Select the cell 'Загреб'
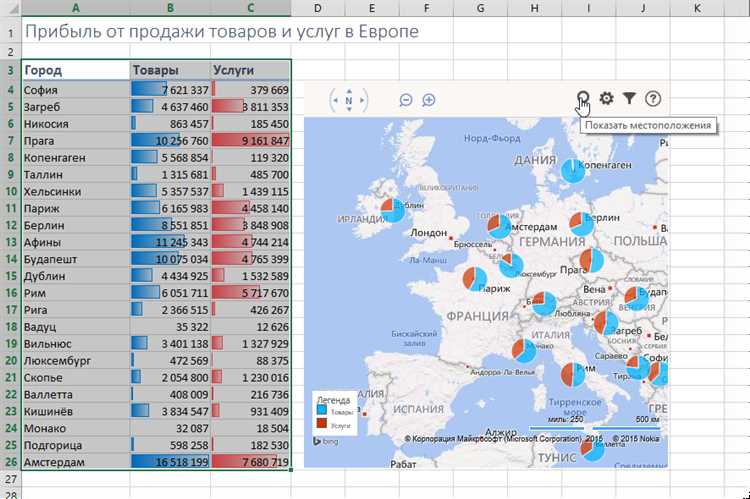This screenshot has width=750, height=499. [x=76, y=107]
